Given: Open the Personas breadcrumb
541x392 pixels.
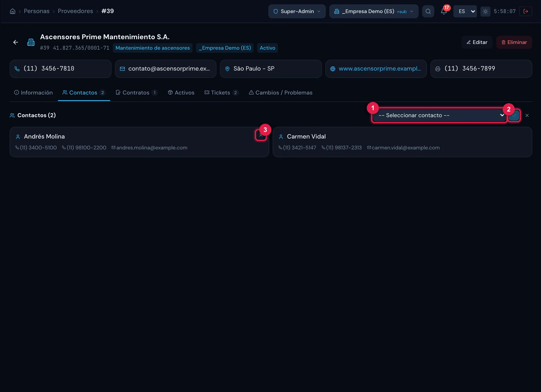Looking at the screenshot, I should [37, 11].
